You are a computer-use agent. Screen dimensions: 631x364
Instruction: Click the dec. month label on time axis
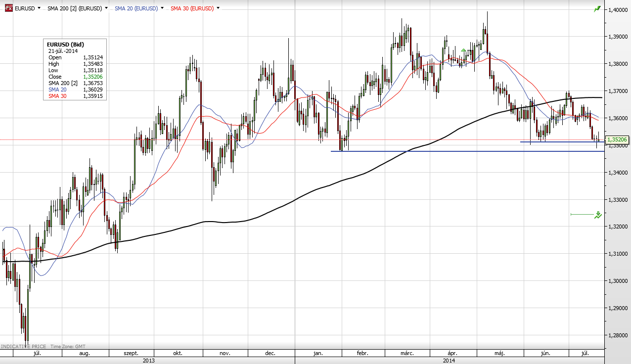(x=270, y=354)
